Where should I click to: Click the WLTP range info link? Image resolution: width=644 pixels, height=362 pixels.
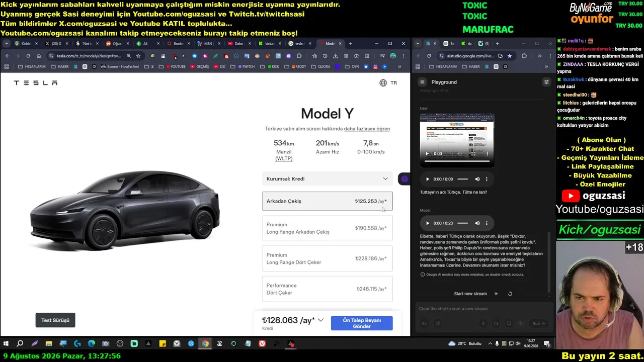click(284, 159)
